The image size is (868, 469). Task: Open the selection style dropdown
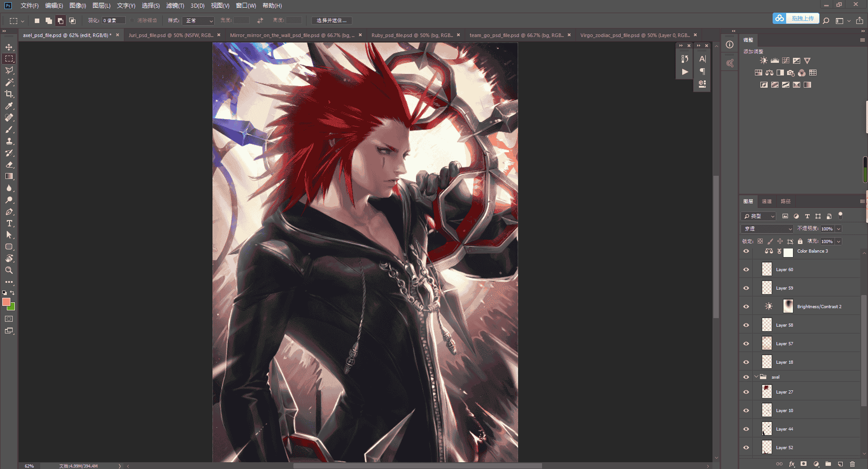tap(198, 21)
